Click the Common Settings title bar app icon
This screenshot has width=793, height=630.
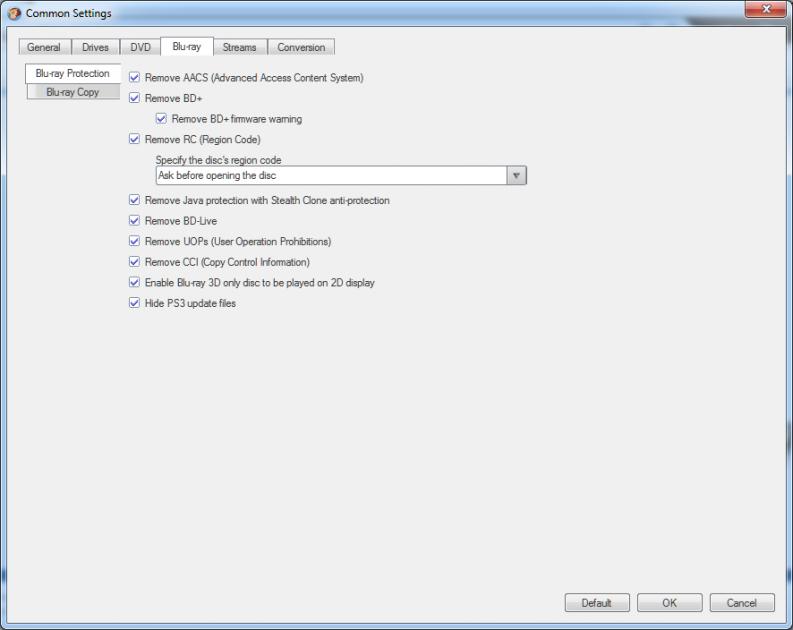[14, 13]
